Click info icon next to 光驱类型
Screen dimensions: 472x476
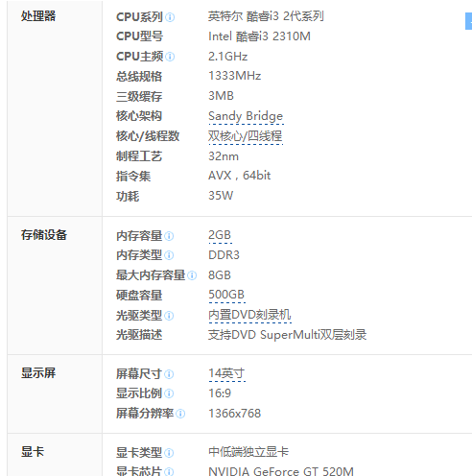(169, 316)
